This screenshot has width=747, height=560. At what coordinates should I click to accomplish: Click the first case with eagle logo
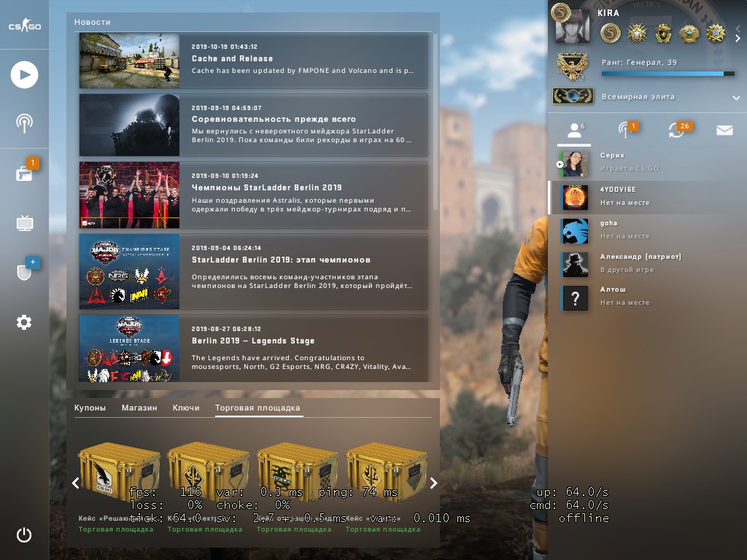(x=119, y=472)
